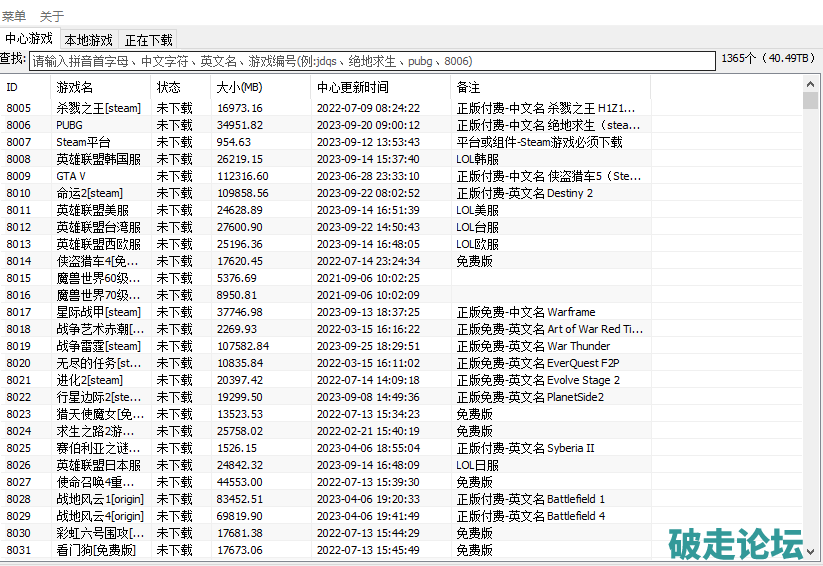
Task: Select the 英雄联盟韩国服 row
Action: pos(98,159)
